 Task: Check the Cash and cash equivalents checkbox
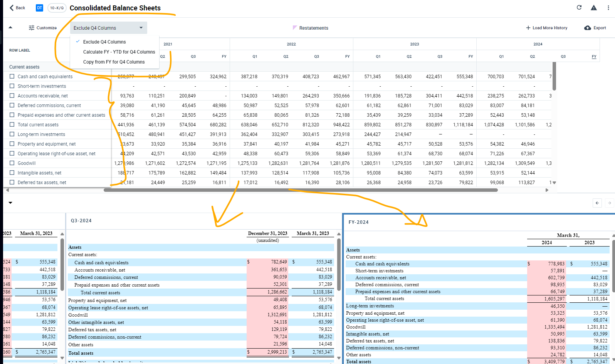tap(12, 76)
